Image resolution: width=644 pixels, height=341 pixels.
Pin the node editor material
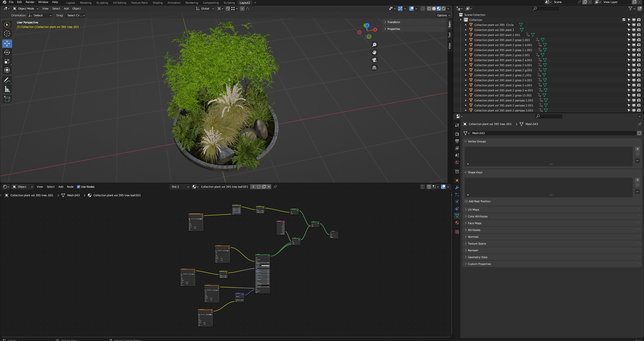(275, 186)
